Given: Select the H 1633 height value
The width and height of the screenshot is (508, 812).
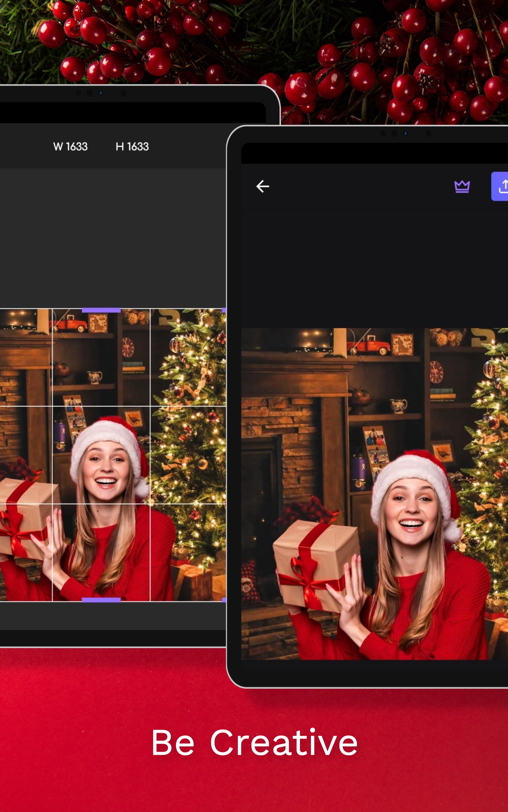Looking at the screenshot, I should (132, 147).
